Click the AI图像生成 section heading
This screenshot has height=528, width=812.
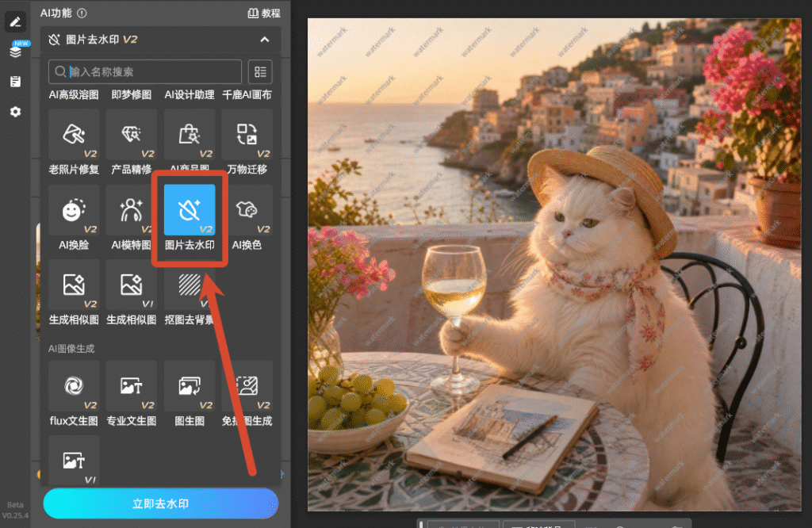[x=71, y=348]
